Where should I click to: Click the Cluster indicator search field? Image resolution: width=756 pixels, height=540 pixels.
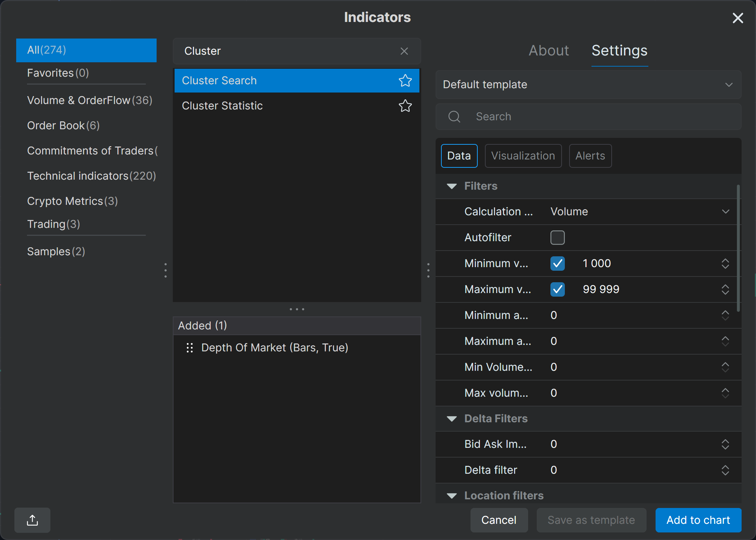coord(297,51)
